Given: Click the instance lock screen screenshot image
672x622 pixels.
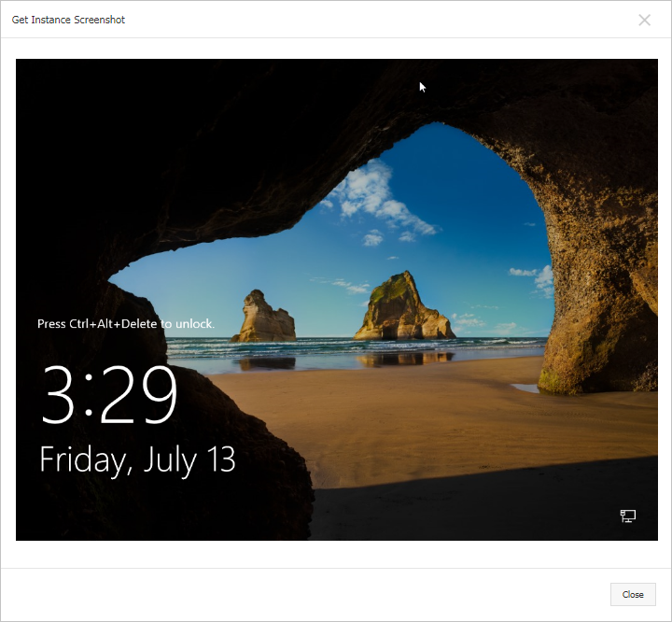Looking at the screenshot, I should pos(336,300).
